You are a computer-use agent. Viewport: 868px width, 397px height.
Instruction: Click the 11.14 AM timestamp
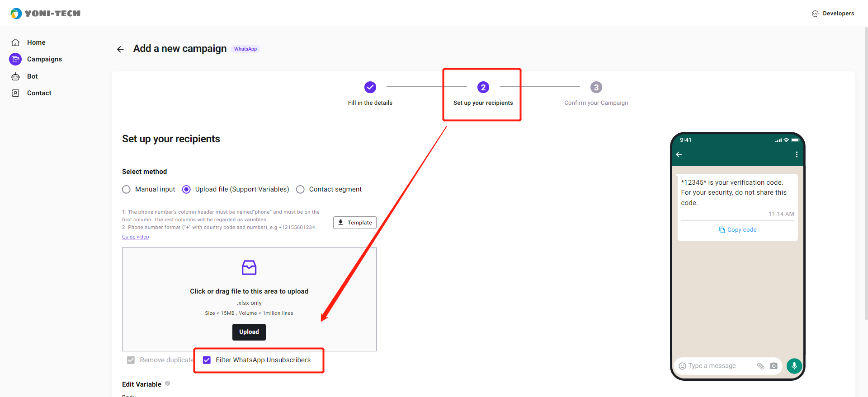point(781,214)
